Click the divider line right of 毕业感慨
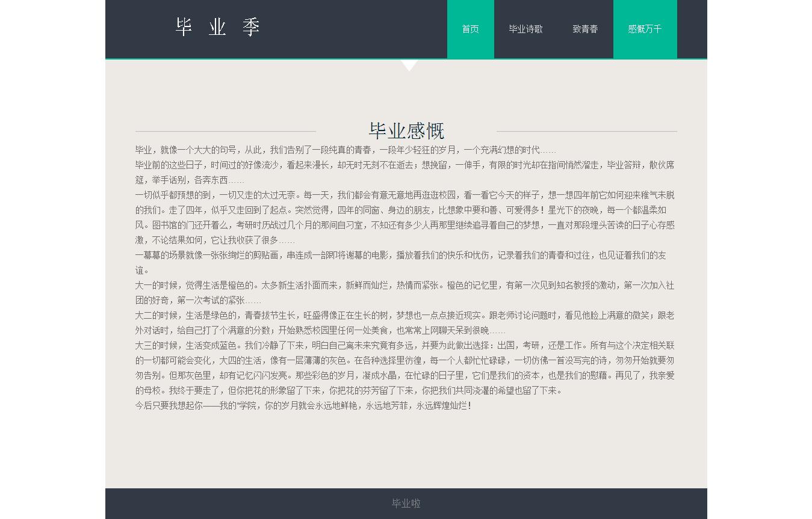The image size is (812, 519). coord(586,131)
